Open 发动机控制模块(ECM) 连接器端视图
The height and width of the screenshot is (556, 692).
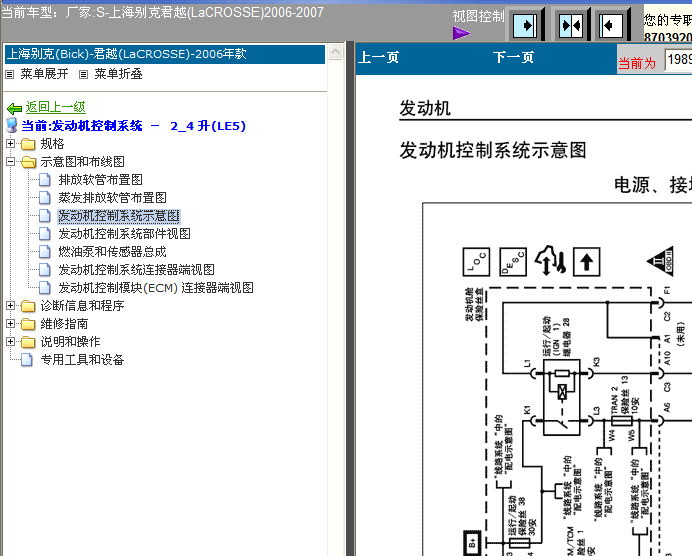coord(156,288)
